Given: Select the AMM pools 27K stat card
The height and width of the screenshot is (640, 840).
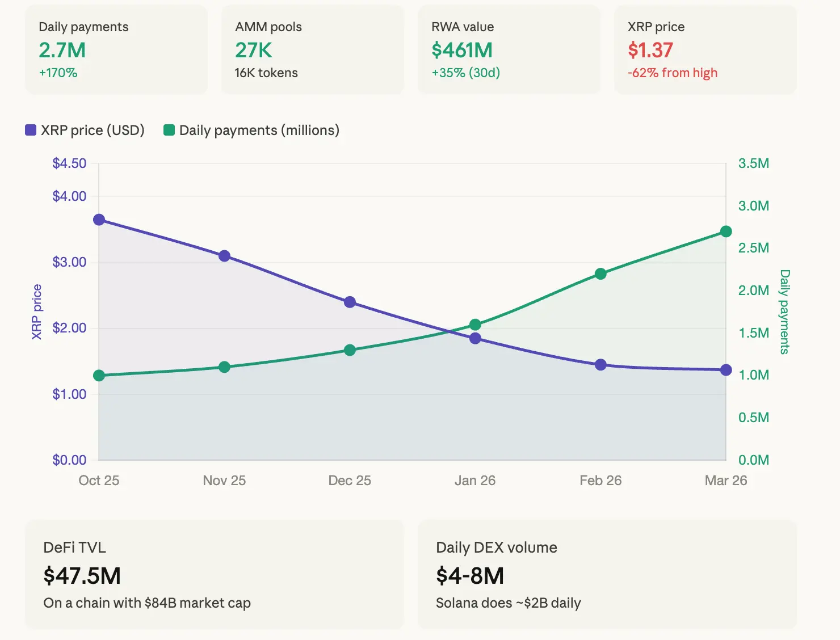Looking at the screenshot, I should pos(312,49).
